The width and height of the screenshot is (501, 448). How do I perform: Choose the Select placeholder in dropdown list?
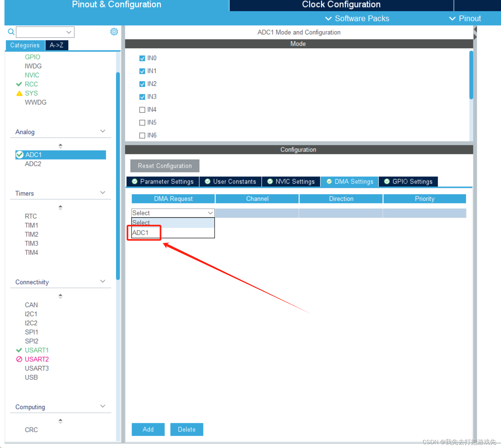173,223
